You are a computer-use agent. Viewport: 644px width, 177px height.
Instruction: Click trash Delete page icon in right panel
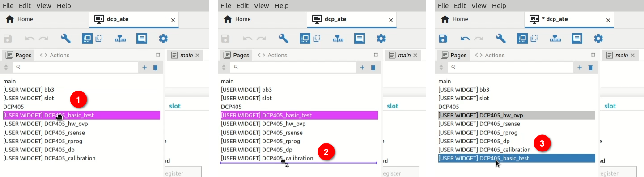(590, 68)
